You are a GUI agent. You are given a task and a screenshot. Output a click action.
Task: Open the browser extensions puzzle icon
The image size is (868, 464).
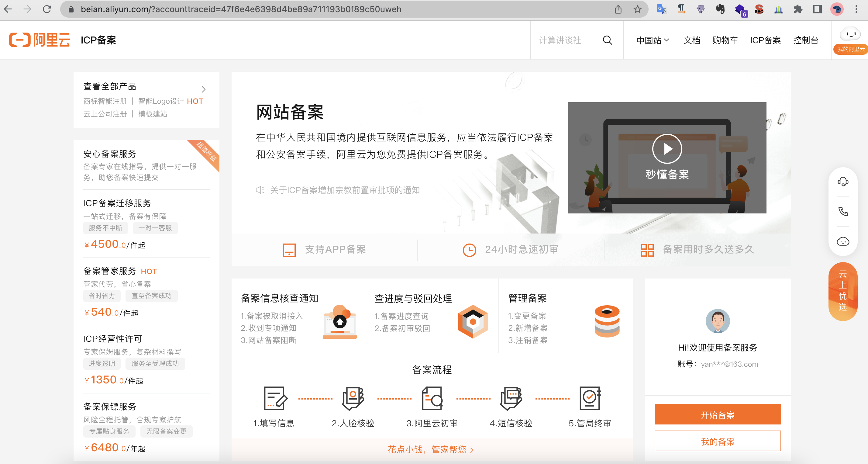coord(797,9)
